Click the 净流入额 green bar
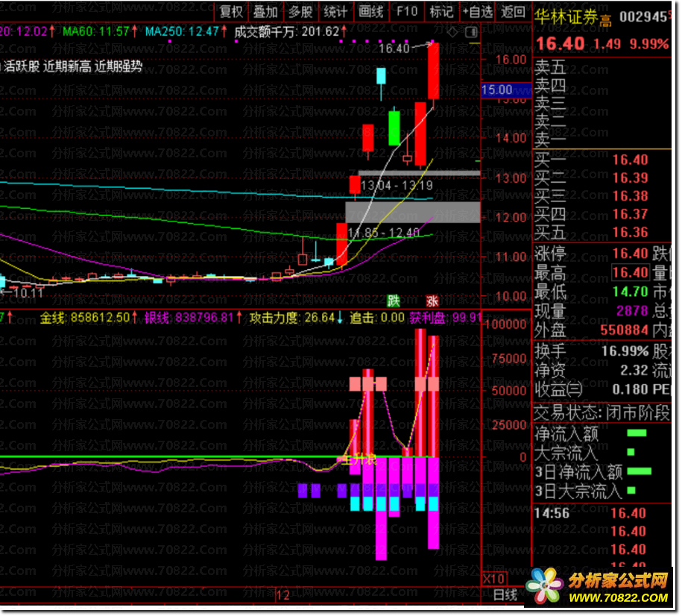This screenshot has height=616, width=682. coord(637,433)
